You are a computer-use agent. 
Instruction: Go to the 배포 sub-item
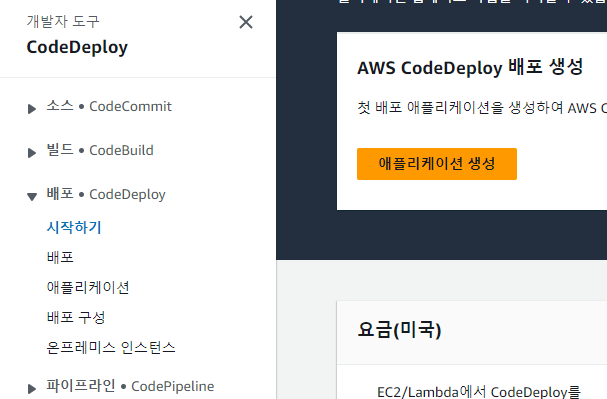coord(60,257)
